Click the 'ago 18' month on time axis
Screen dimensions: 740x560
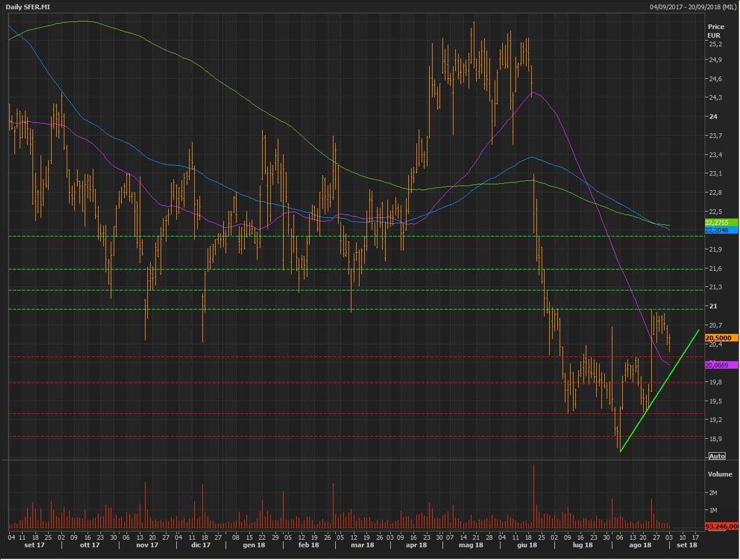pyautogui.click(x=640, y=545)
